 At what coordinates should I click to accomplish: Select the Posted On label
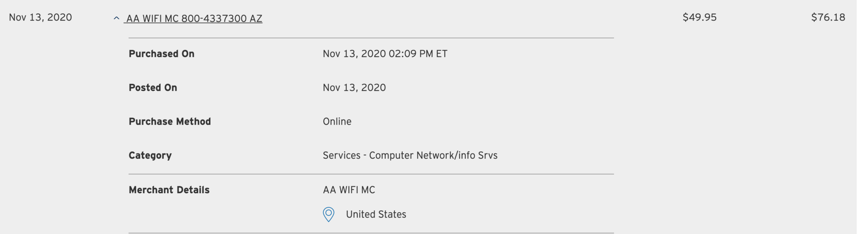153,88
